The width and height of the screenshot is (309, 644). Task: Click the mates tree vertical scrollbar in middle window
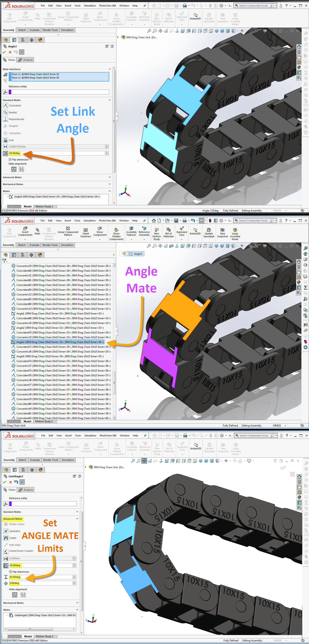tap(114, 383)
